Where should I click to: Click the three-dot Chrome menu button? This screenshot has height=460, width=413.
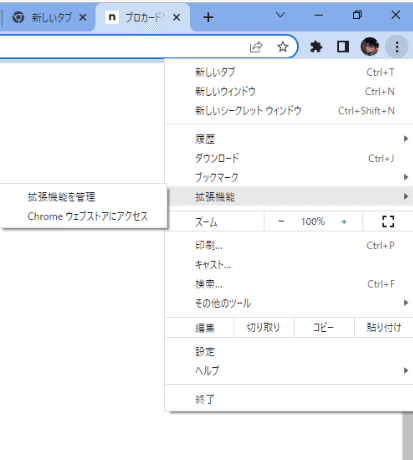pos(397,47)
